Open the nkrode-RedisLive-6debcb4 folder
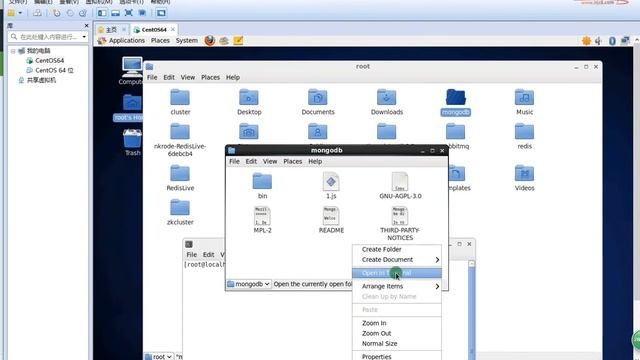Image resolution: width=640 pixels, height=360 pixels. point(180,140)
